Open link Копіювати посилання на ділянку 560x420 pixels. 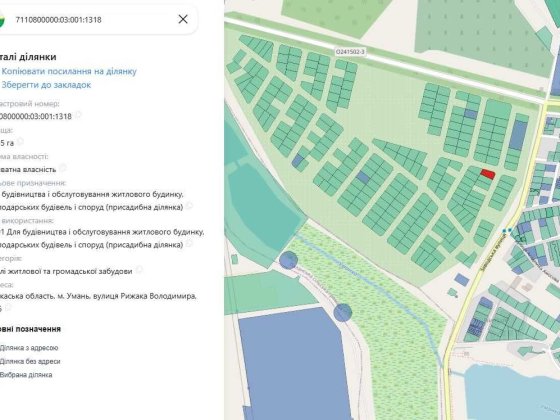(x=69, y=71)
